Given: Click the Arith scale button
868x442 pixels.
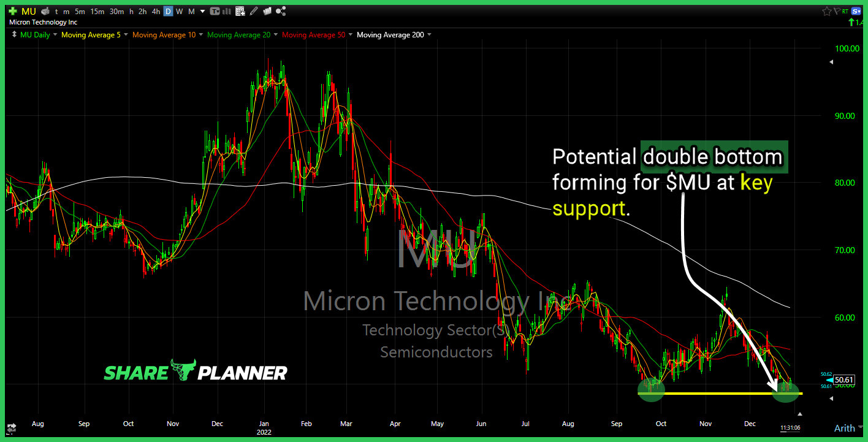Looking at the screenshot, I should click(844, 429).
